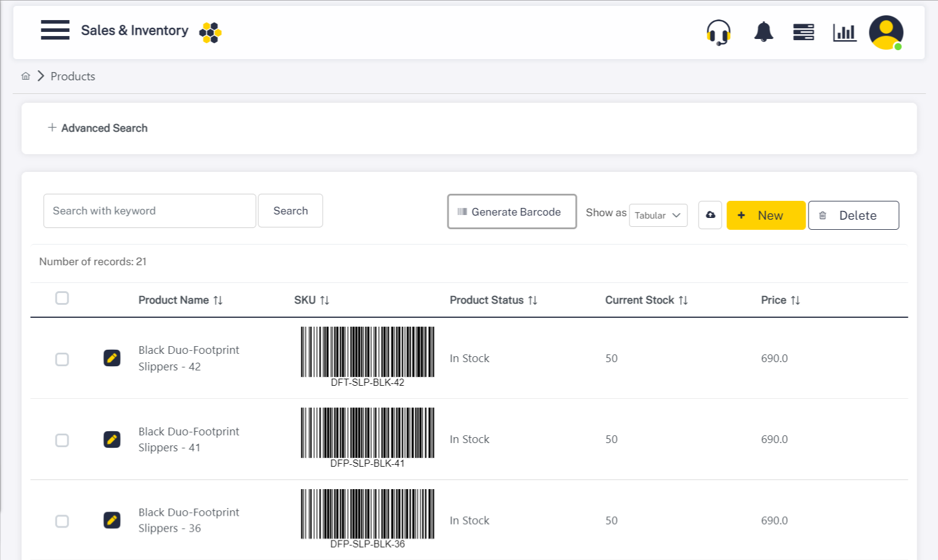
Task: Open the hamburger navigation menu
Action: click(55, 30)
